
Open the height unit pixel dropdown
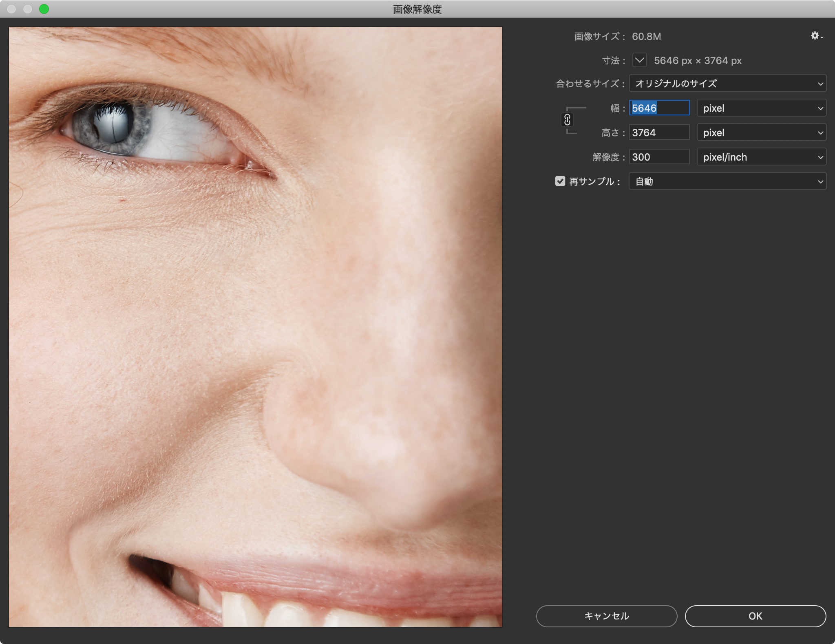pyautogui.click(x=761, y=132)
